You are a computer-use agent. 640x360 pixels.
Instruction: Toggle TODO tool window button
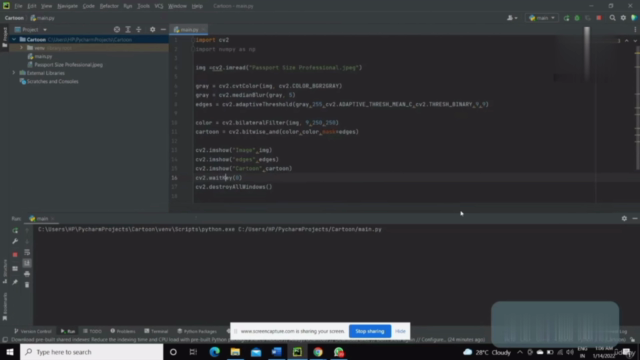coord(92,331)
